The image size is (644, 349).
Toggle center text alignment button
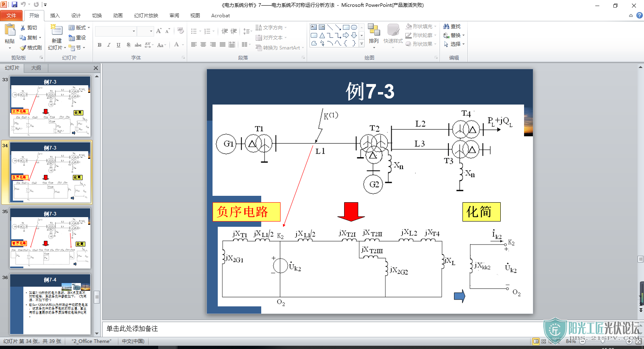tap(203, 45)
